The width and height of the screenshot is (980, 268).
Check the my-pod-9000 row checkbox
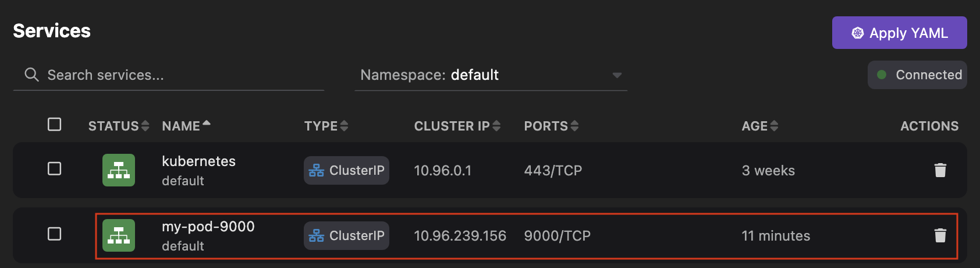[55, 234]
